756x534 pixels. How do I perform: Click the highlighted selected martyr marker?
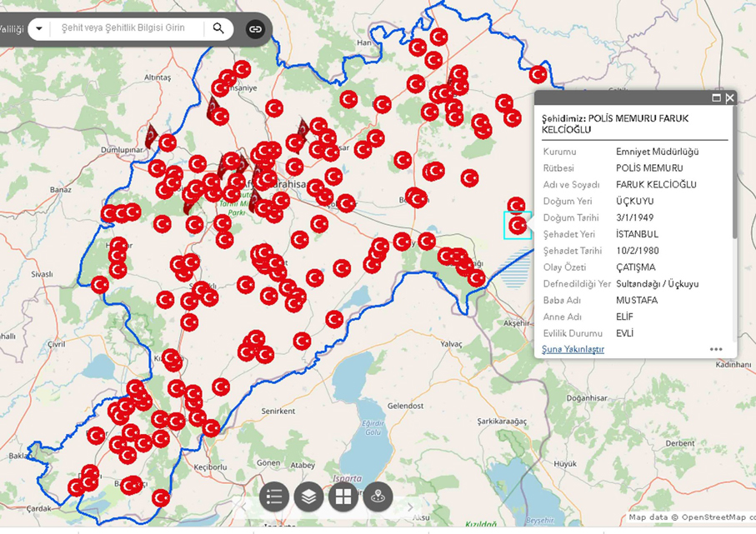pyautogui.click(x=518, y=225)
